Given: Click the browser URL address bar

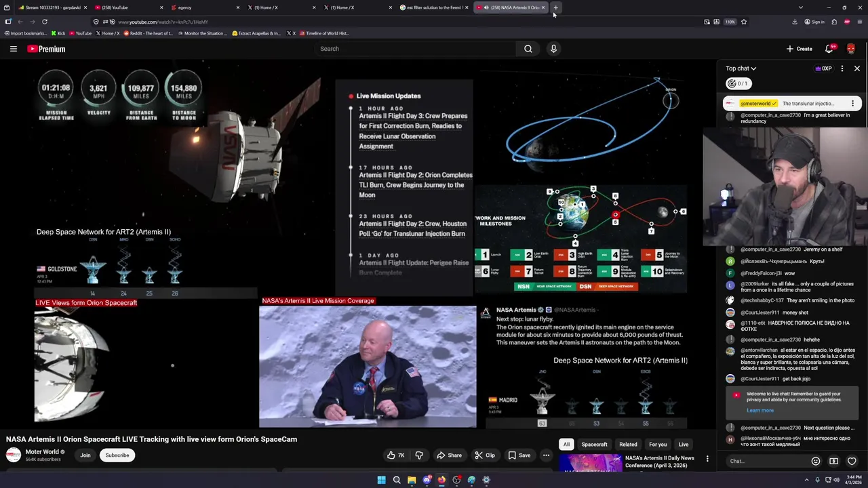Looking at the screenshot, I should click(400, 22).
